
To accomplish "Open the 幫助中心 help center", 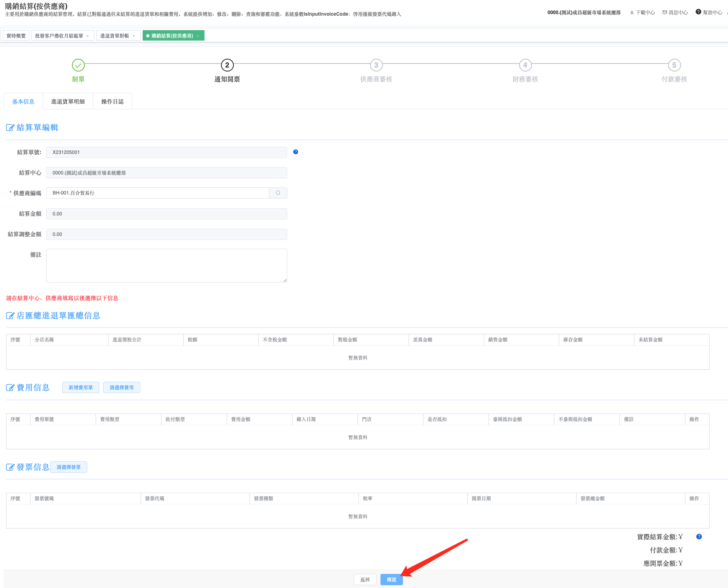I will pyautogui.click(x=709, y=12).
